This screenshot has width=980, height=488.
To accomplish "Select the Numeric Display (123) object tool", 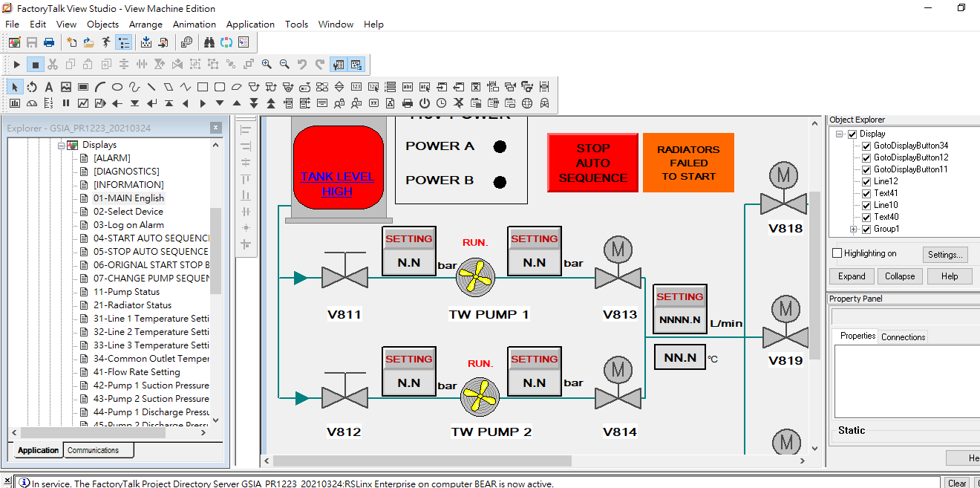I will tap(356, 87).
